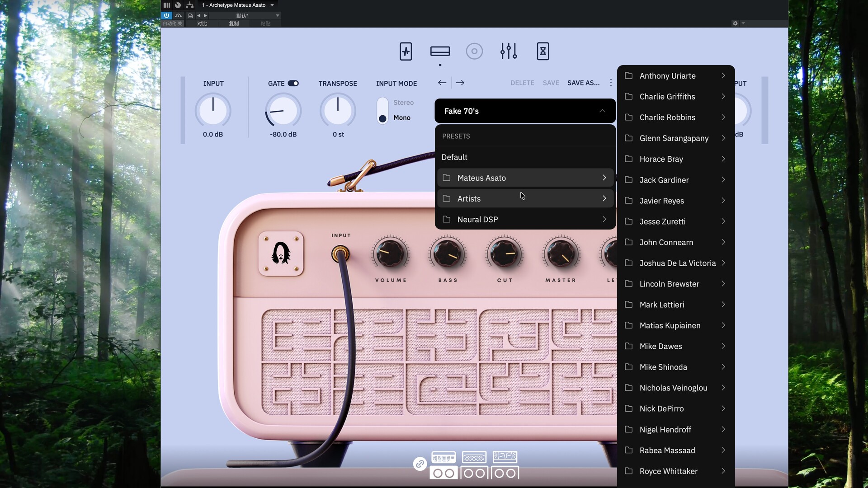Open the cabinet speaker section icon

coord(474,52)
